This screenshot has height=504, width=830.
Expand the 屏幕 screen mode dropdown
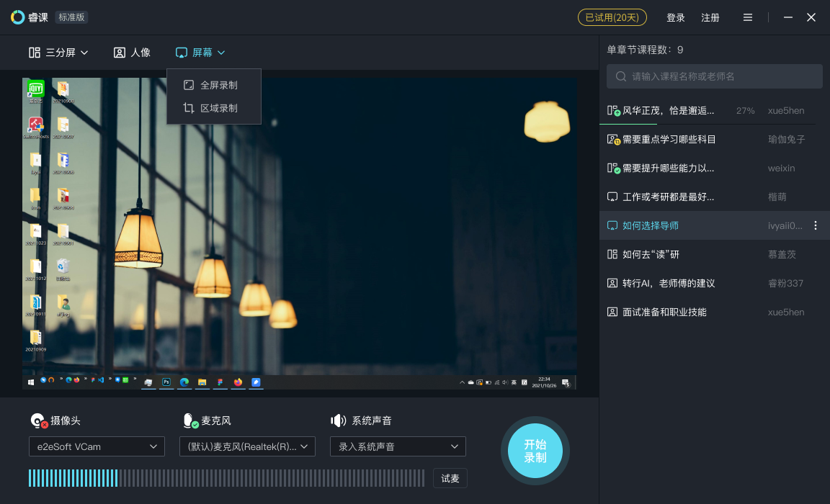200,53
